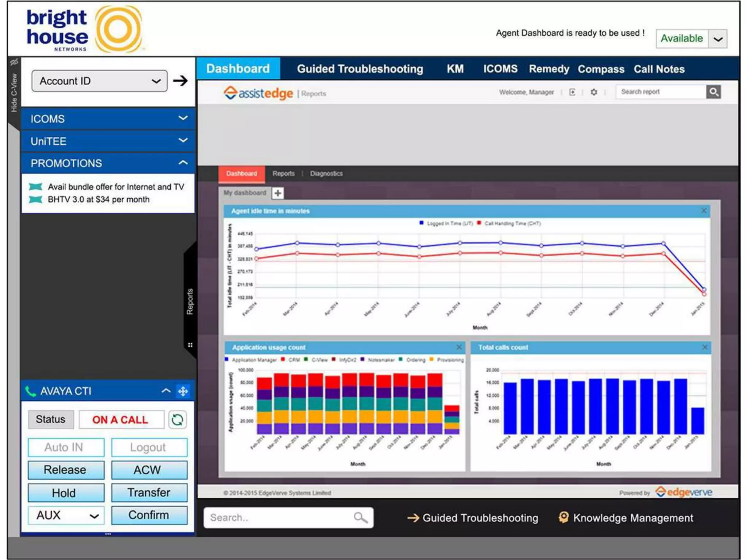Switch to the KM tab

(455, 69)
